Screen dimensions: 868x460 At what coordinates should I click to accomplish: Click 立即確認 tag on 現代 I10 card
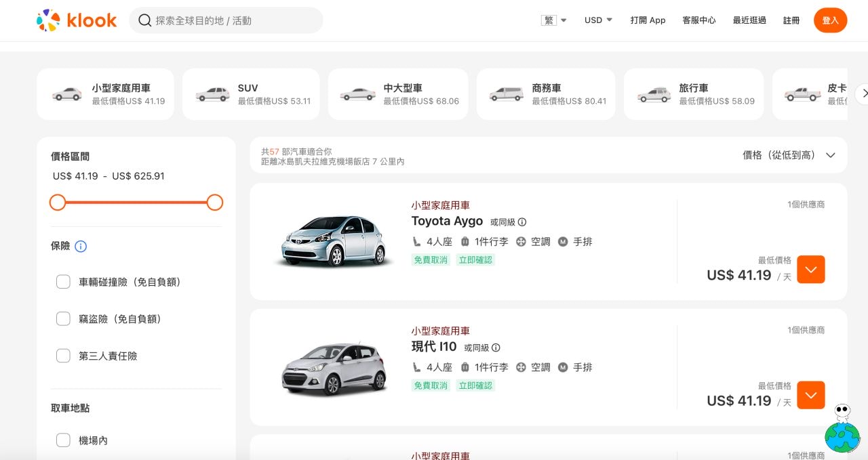(475, 385)
